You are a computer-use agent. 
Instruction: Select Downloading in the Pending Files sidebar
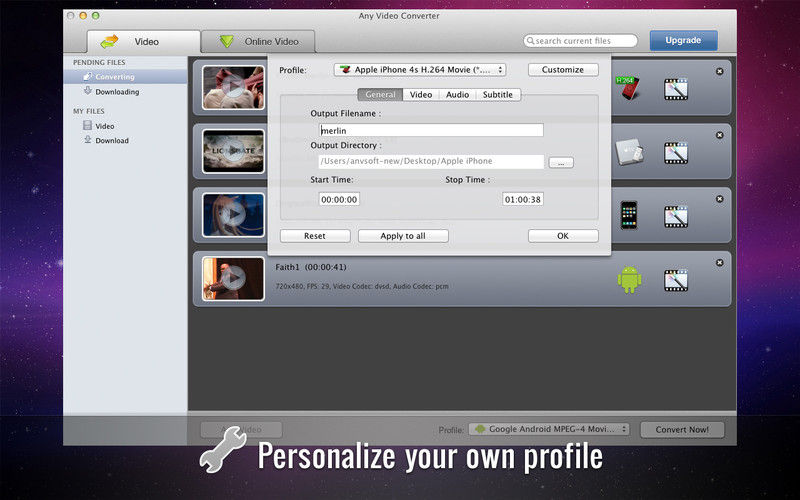tap(117, 92)
